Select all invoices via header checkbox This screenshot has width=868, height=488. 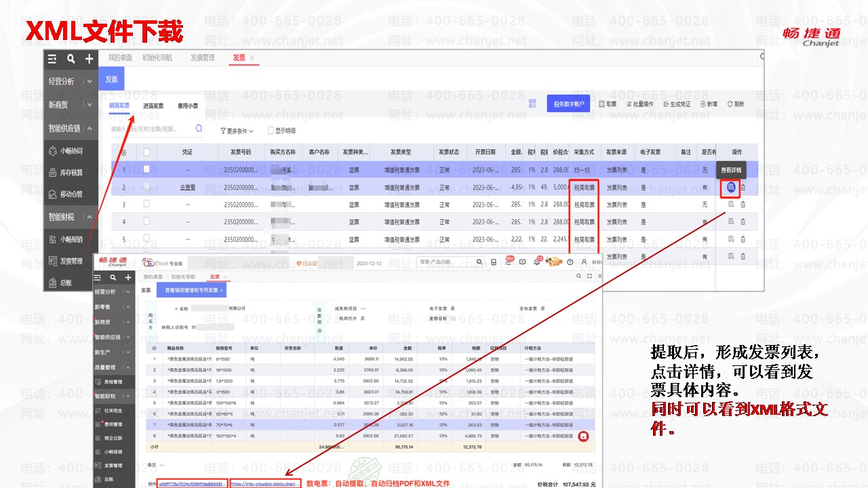146,152
